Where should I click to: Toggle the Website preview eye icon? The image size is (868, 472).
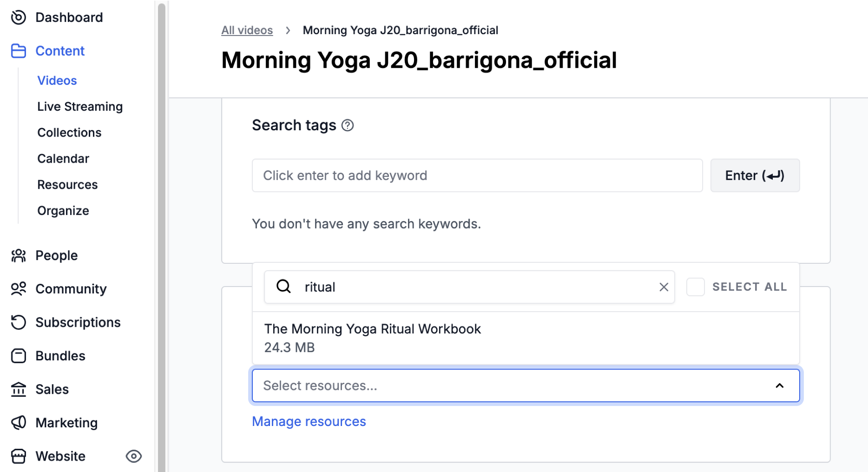[133, 456]
